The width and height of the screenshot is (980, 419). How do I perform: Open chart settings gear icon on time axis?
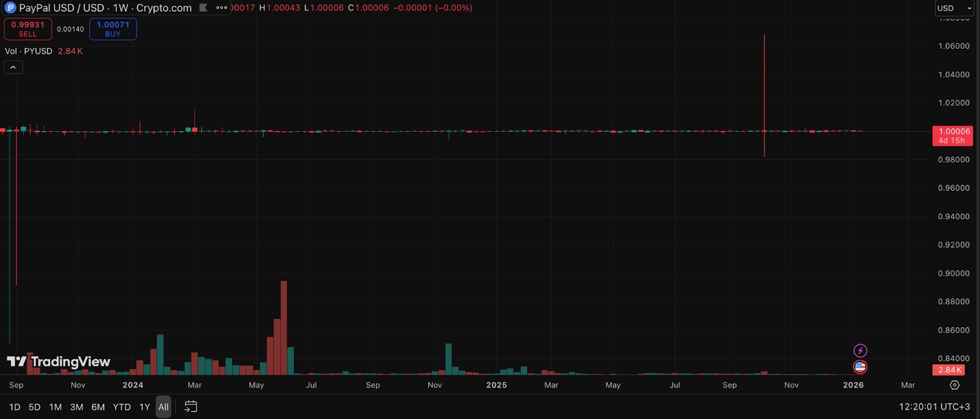(954, 385)
